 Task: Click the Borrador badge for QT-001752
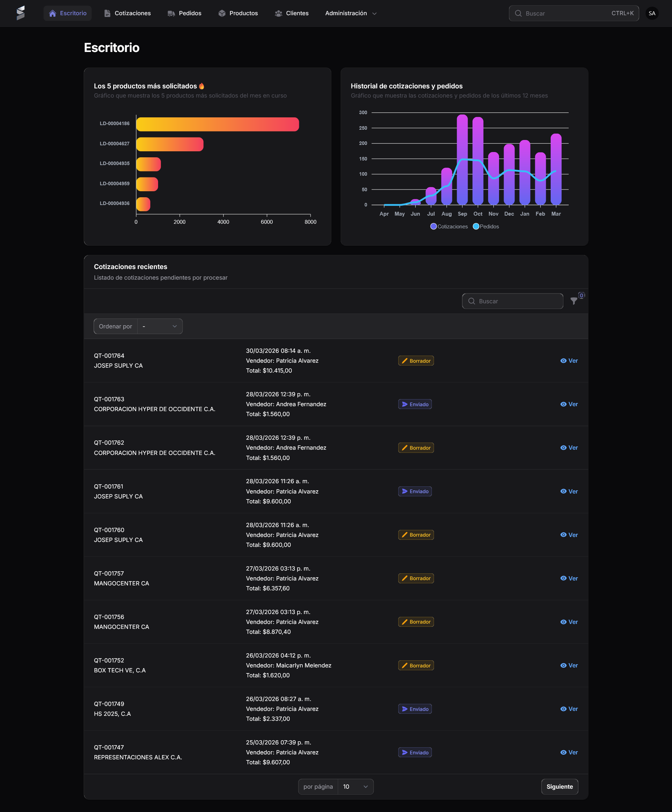click(x=416, y=665)
